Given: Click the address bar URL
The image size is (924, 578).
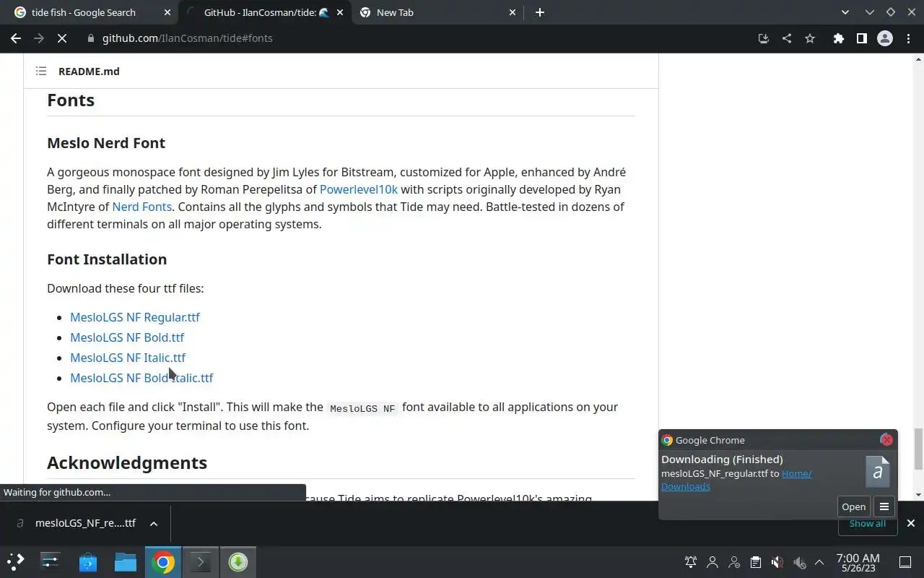Looking at the screenshot, I should tap(188, 38).
